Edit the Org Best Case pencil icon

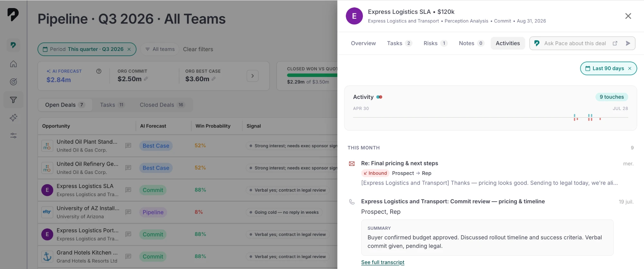(x=213, y=79)
